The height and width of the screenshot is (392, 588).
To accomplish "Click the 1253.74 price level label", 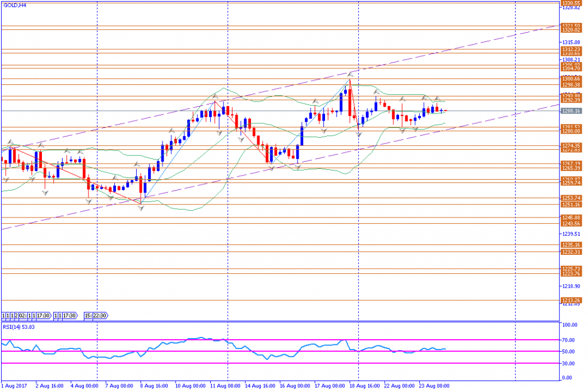I will pos(571,198).
